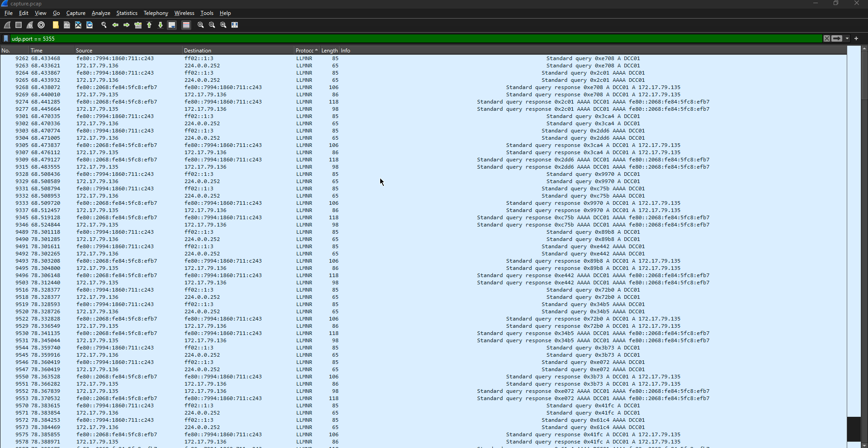Click the packet list scrollbar down arrow
This screenshot has width=868, height=448.
[864, 445]
